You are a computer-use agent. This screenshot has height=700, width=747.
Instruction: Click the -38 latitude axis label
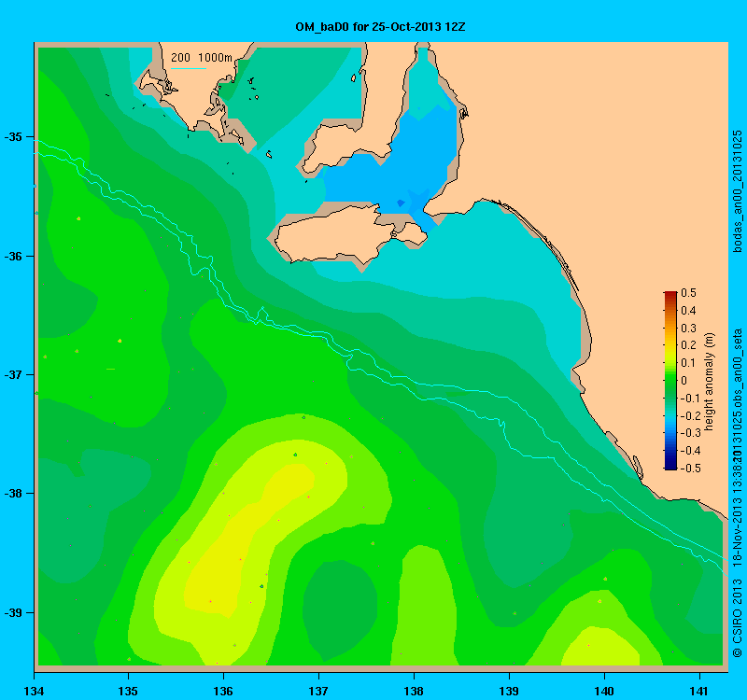tap(13, 494)
